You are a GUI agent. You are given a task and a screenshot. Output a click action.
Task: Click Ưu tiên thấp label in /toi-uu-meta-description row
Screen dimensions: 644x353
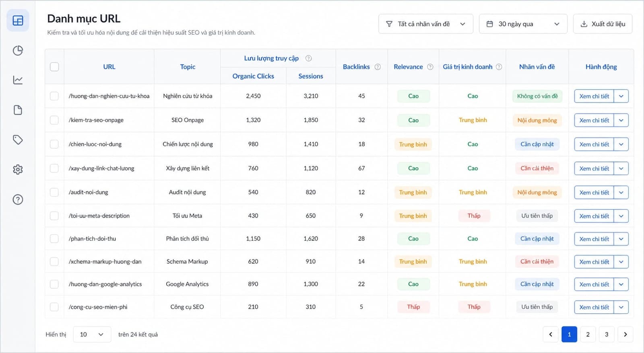(537, 216)
